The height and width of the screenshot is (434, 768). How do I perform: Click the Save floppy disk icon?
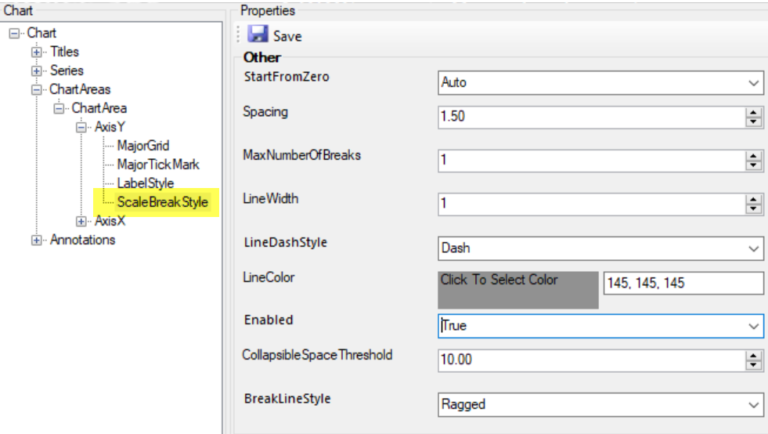pyautogui.click(x=258, y=34)
